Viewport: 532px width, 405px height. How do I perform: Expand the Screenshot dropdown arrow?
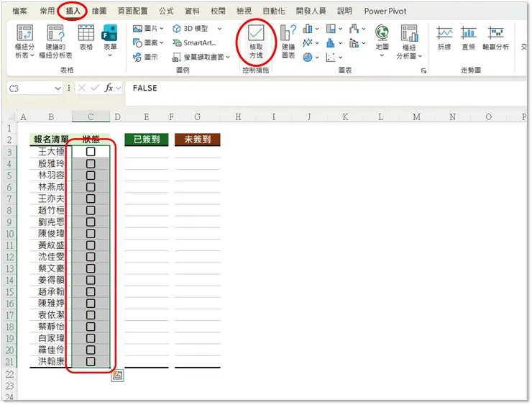(x=228, y=57)
